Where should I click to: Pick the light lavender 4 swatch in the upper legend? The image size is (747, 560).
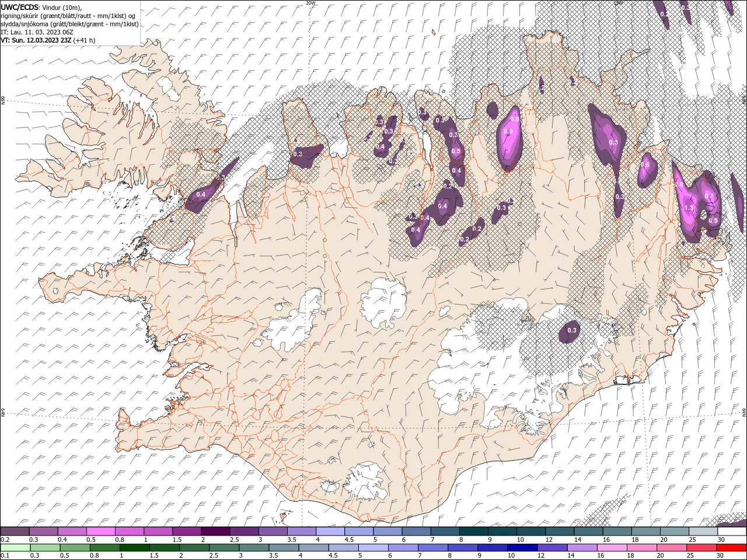point(330,531)
